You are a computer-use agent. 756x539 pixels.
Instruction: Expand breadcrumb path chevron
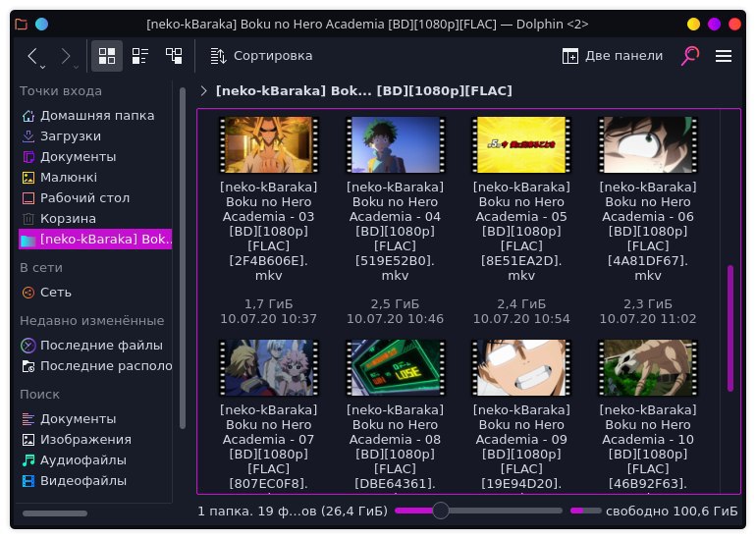(203, 90)
